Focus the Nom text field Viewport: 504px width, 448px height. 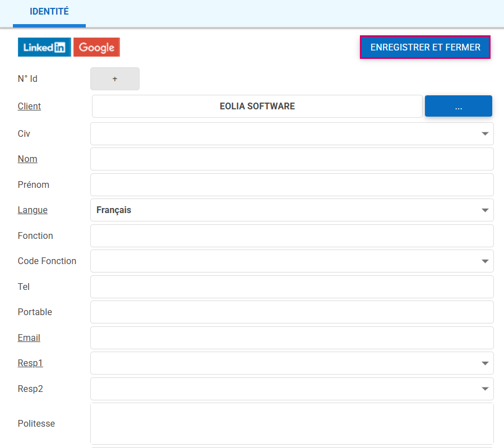click(x=292, y=159)
